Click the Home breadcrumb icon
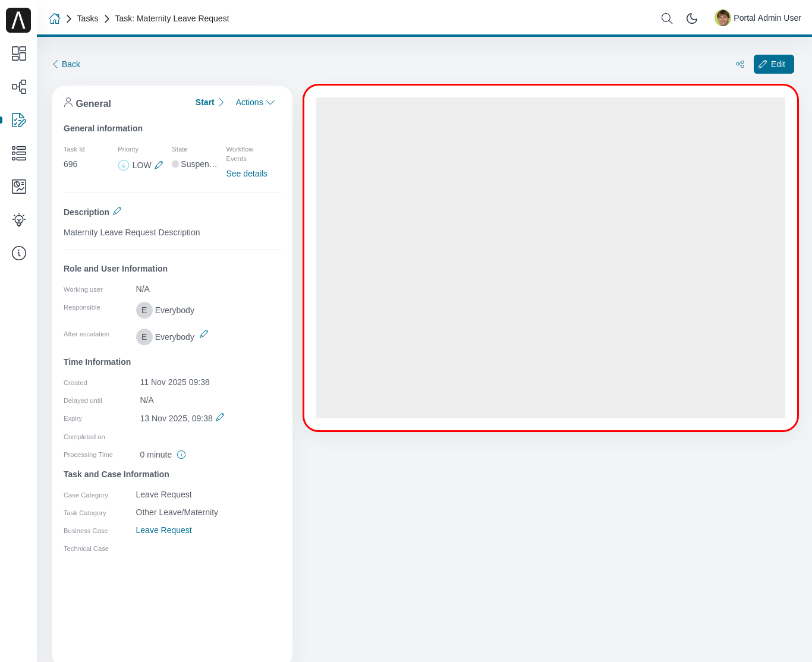 tap(55, 18)
